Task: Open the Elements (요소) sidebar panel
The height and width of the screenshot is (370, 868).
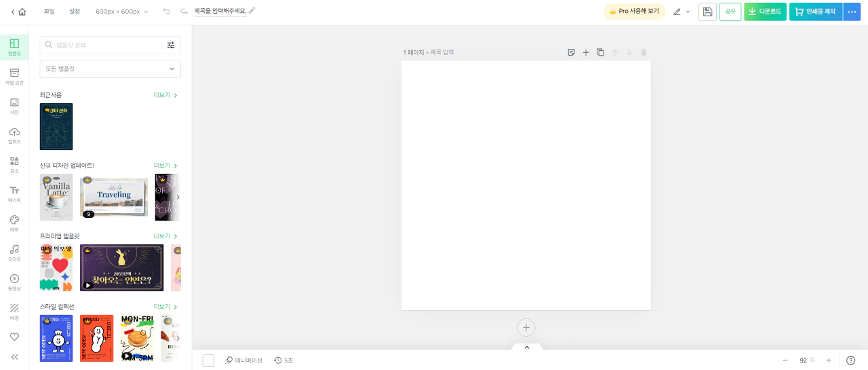Action: pos(14,165)
